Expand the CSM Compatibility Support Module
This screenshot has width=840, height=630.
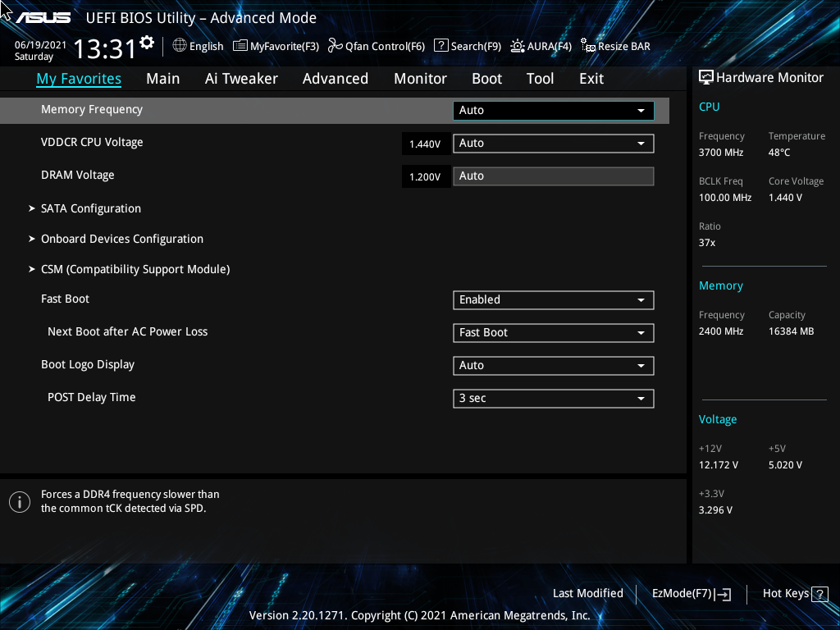(135, 269)
